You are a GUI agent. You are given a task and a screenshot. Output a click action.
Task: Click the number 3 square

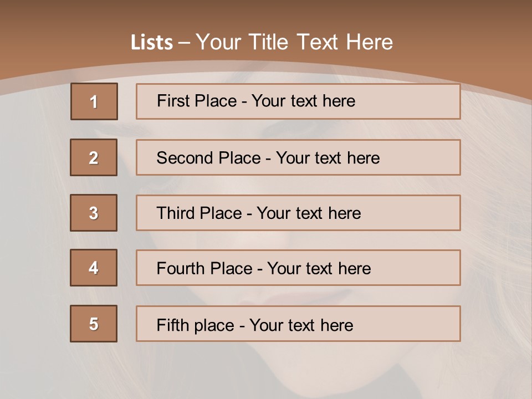click(x=94, y=213)
